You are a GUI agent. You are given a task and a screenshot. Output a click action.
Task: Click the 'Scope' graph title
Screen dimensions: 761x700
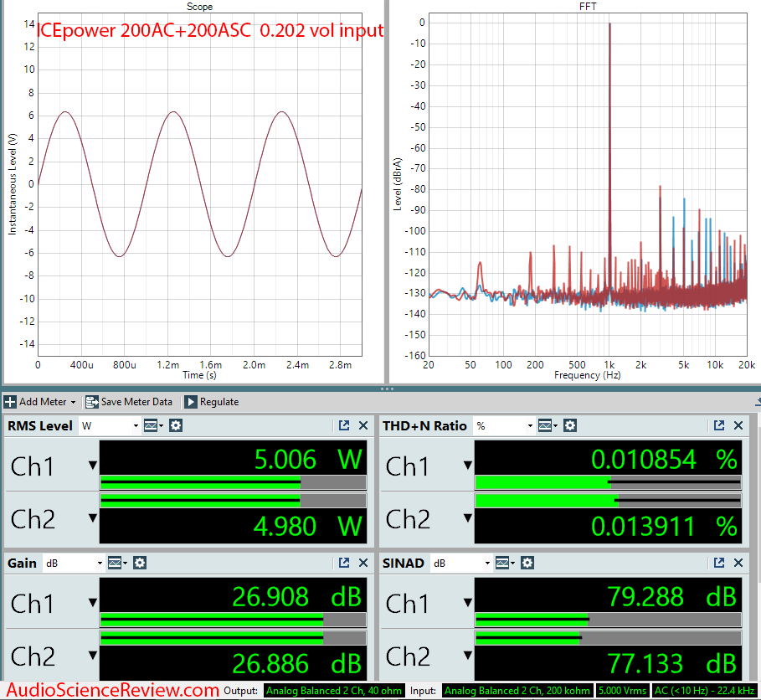pos(199,7)
